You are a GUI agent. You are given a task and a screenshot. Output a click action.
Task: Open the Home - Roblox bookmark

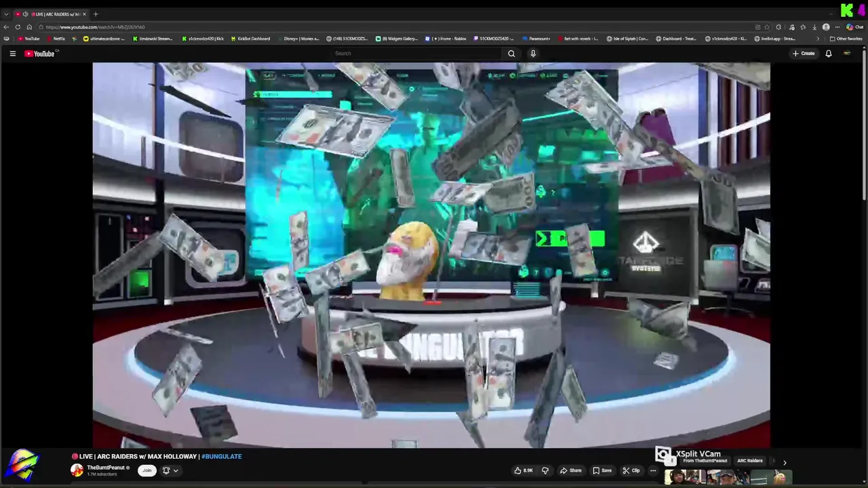[x=446, y=39]
